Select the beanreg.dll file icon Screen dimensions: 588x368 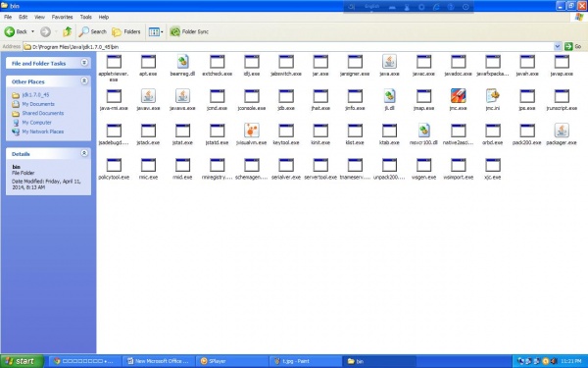(182, 62)
